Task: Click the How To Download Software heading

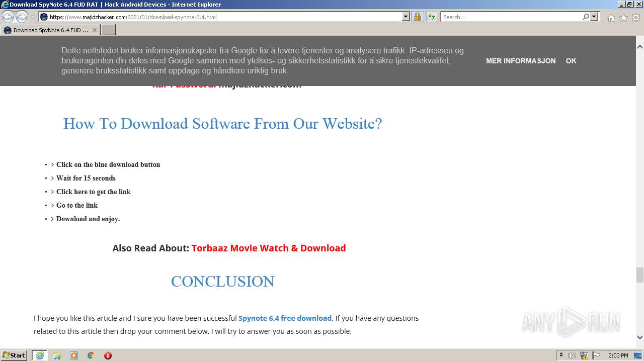Action: click(x=222, y=124)
